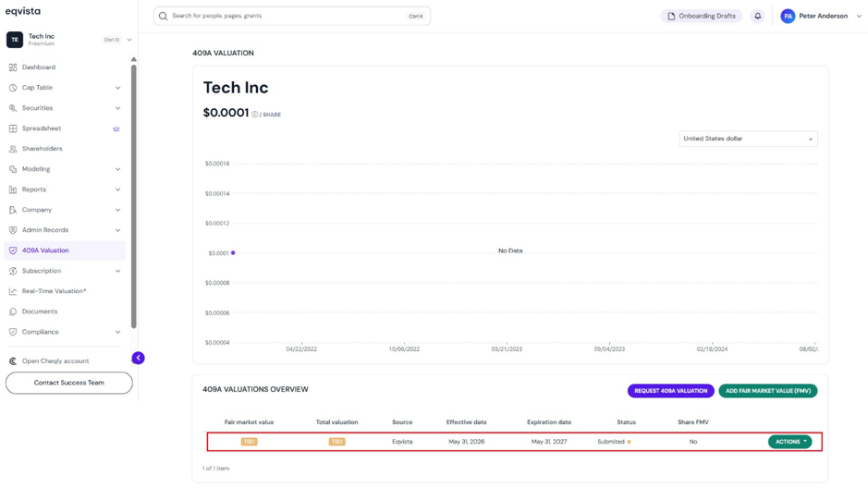Click the Documents icon in sidebar
Screen dimensions: 868x488
pyautogui.click(x=13, y=311)
